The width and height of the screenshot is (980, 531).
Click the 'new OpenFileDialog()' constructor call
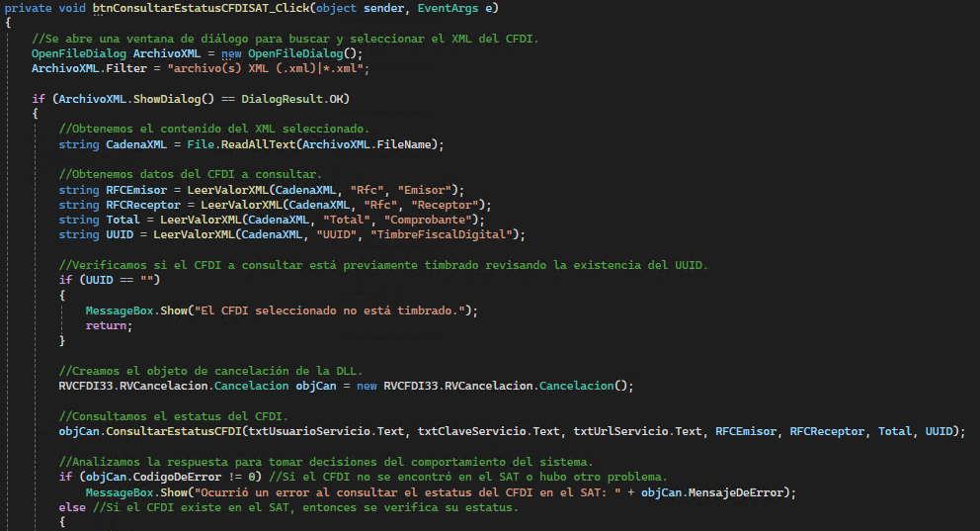coord(291,53)
